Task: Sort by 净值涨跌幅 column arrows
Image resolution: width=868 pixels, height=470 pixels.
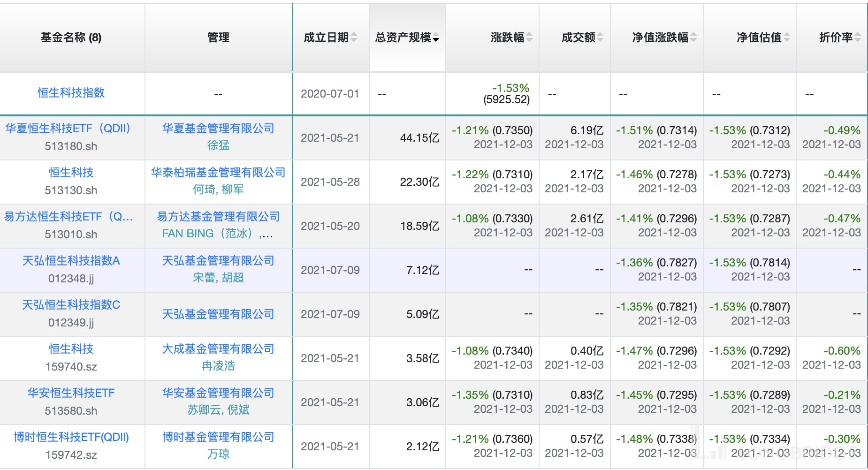Action: tap(693, 38)
